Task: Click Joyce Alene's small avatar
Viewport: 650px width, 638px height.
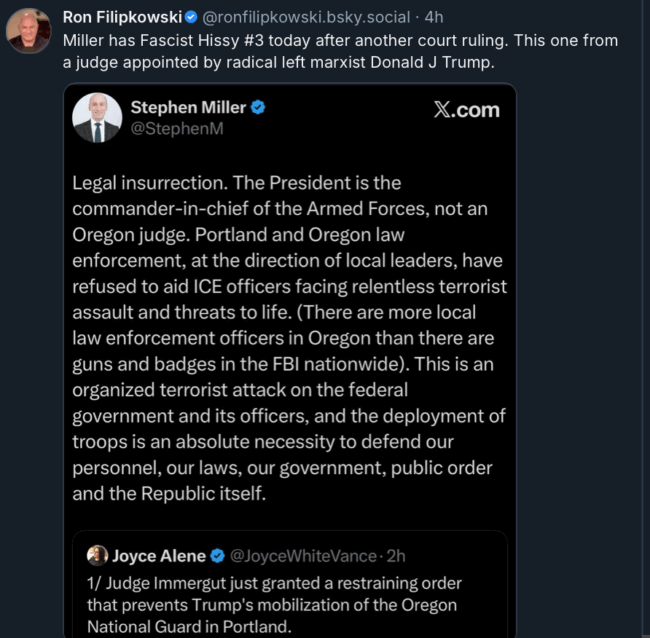Action: point(98,556)
